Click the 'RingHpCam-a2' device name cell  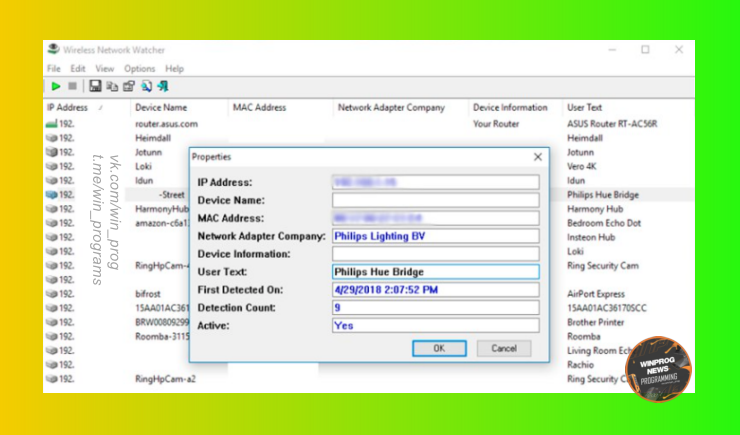tap(165, 379)
